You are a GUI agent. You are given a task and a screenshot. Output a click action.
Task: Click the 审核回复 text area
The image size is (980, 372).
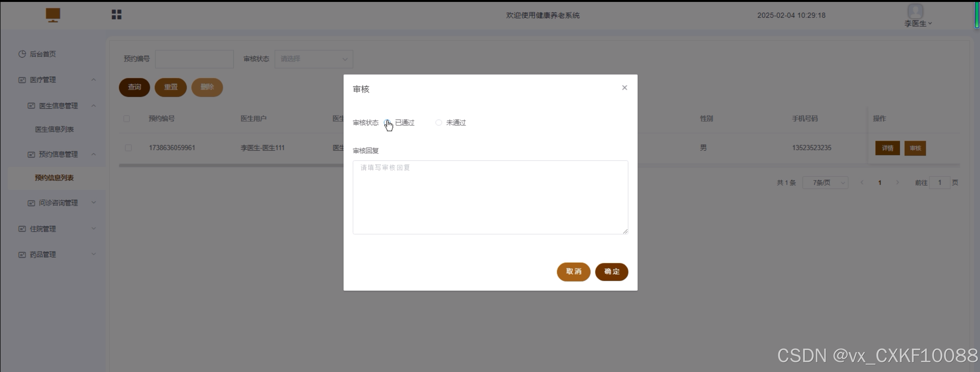pos(490,197)
